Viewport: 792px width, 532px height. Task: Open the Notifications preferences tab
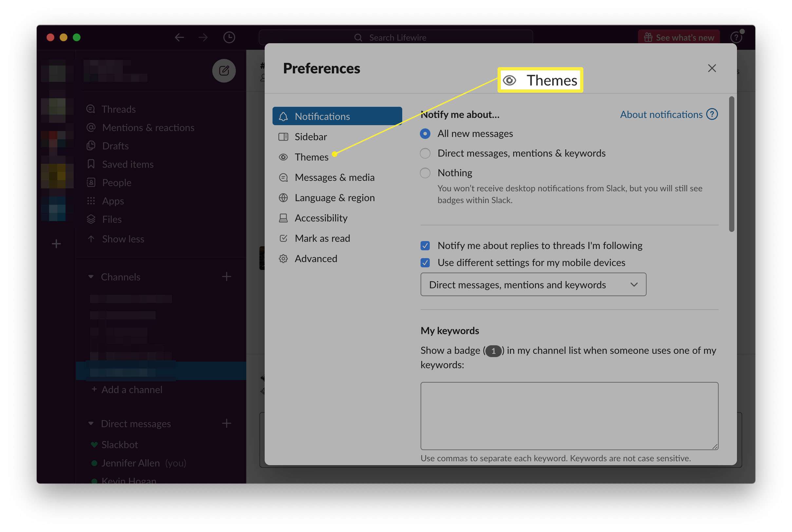(x=337, y=116)
